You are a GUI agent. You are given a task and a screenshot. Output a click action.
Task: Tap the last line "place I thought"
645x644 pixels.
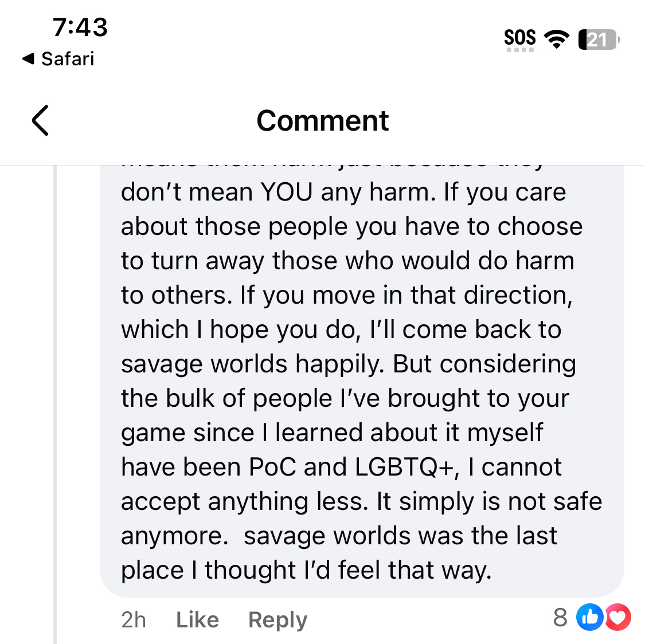tap(306, 570)
